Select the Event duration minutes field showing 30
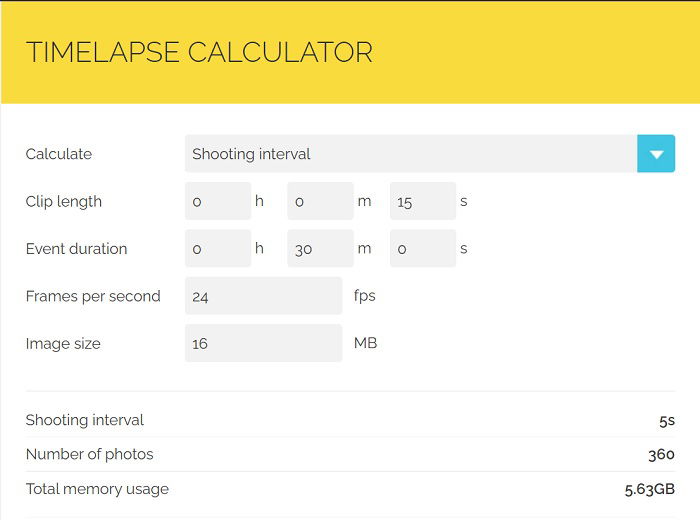The width and height of the screenshot is (700, 520). pyautogui.click(x=321, y=248)
